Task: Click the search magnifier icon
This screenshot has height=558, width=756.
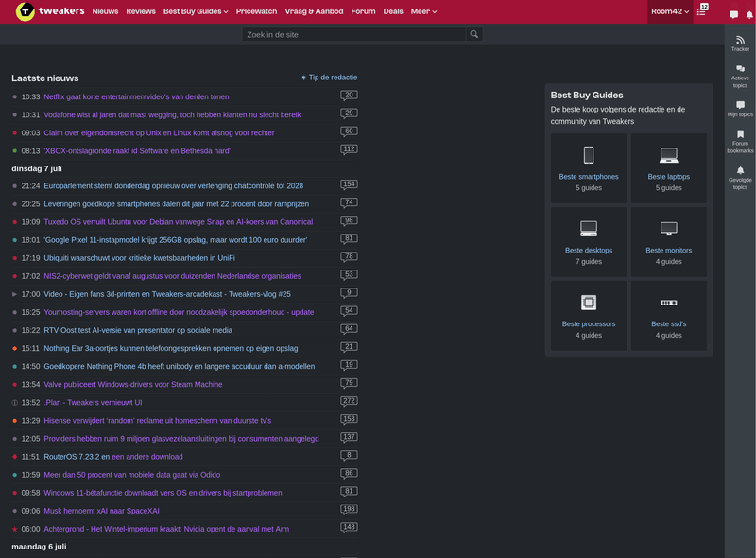Action: pos(474,34)
